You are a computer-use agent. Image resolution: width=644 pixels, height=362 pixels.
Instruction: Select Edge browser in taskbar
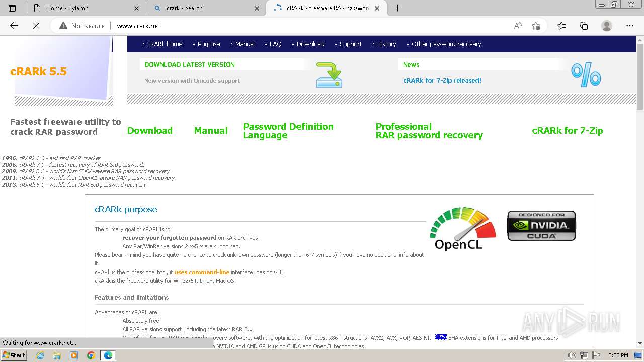(x=108, y=355)
